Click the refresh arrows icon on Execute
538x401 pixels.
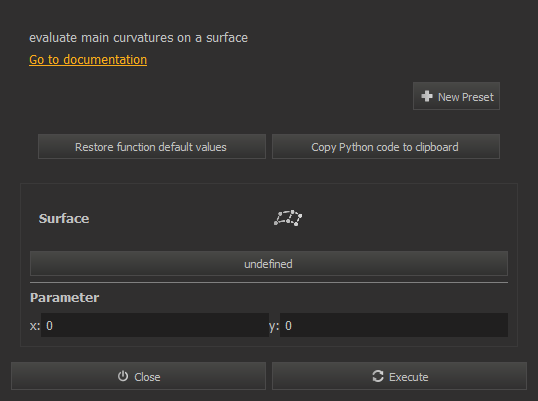click(378, 376)
